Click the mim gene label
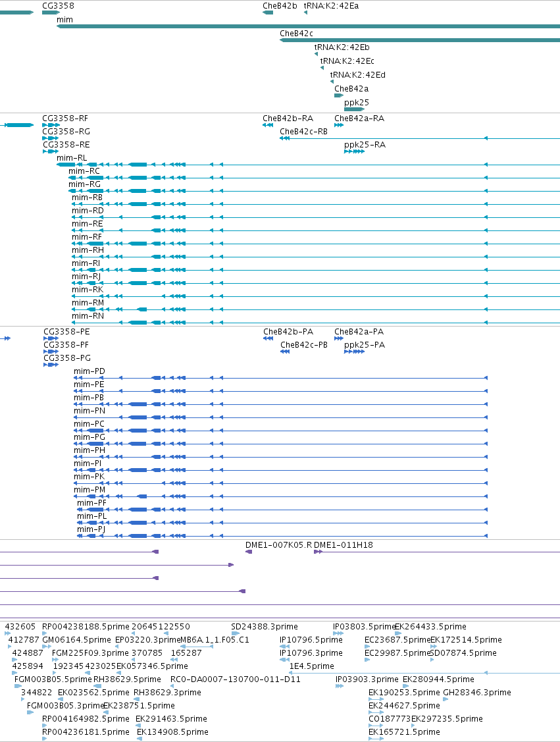The image size is (560, 742). pos(64,19)
